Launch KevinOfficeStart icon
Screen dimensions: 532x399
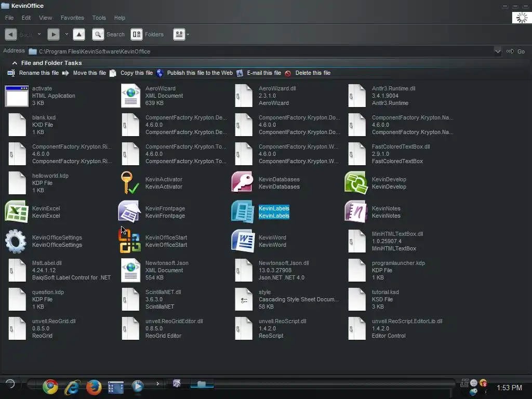(129, 241)
